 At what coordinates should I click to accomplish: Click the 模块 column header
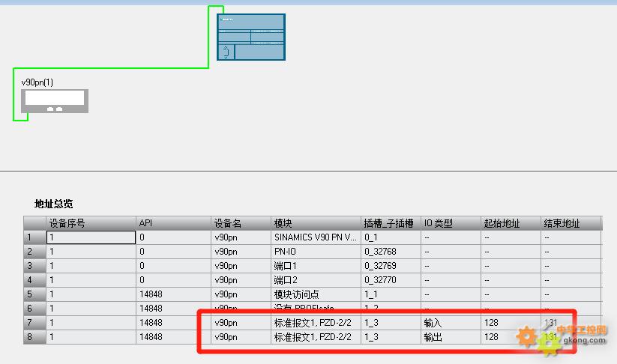[316, 223]
